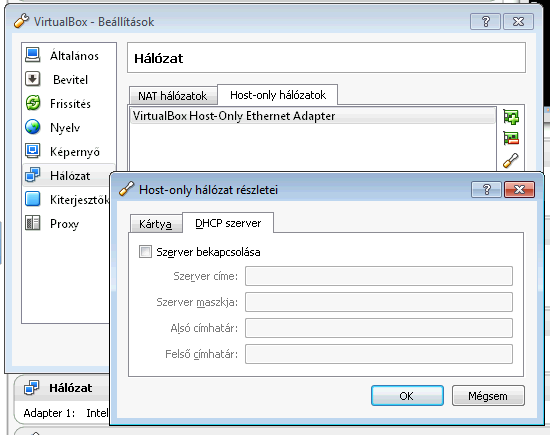The image size is (550, 435).
Task: Open Kiterjesztők settings category
Action: (67, 199)
